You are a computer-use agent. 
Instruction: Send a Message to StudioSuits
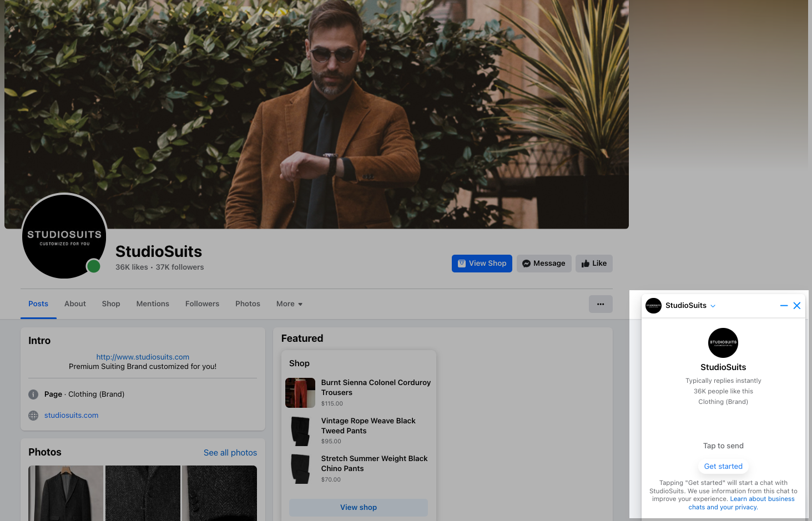pos(544,264)
